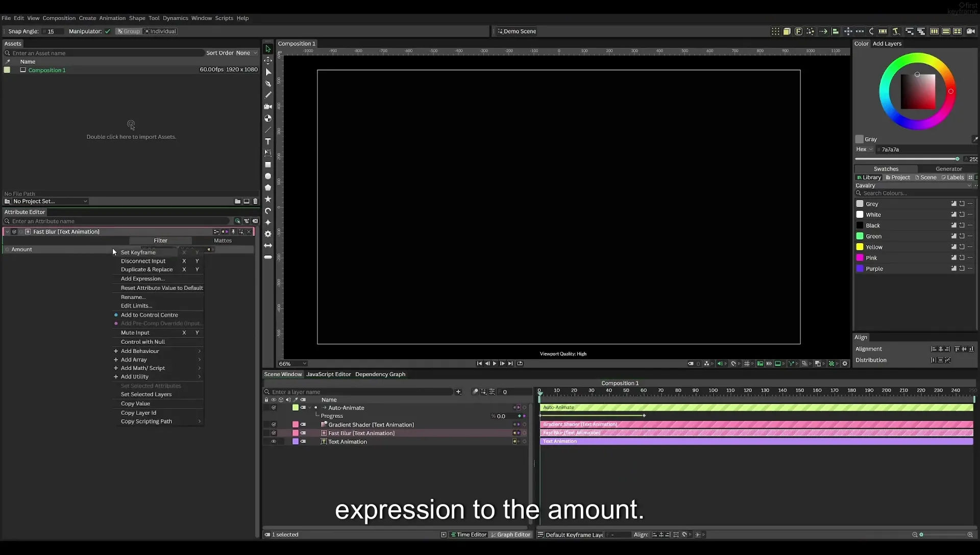
Task: Pick the Polygon shape tool
Action: 268,188
